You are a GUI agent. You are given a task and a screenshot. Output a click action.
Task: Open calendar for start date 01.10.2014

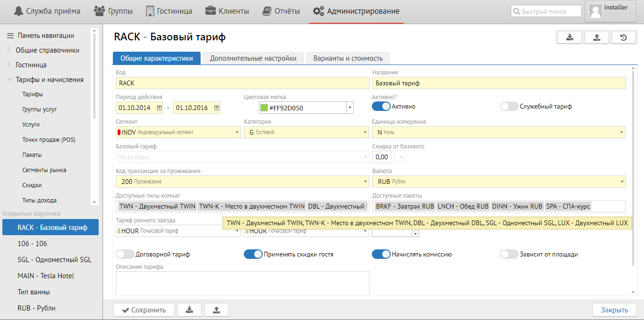pos(159,108)
